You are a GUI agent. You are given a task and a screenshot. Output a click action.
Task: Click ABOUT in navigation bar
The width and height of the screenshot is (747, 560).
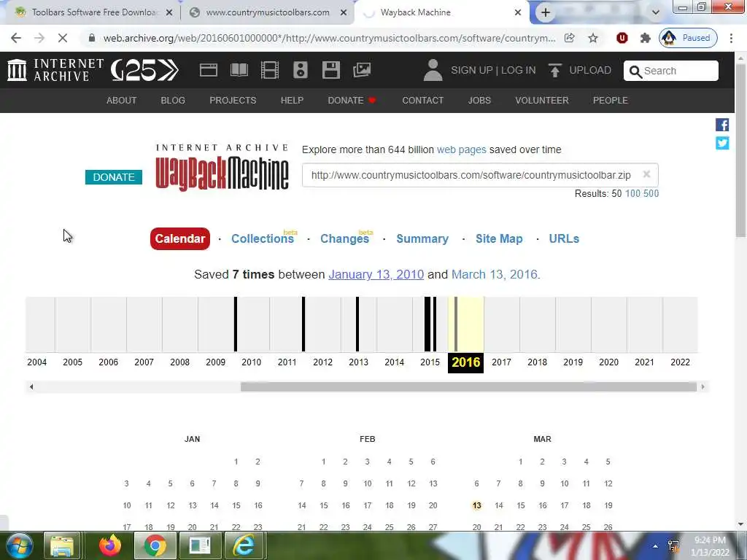122,101
